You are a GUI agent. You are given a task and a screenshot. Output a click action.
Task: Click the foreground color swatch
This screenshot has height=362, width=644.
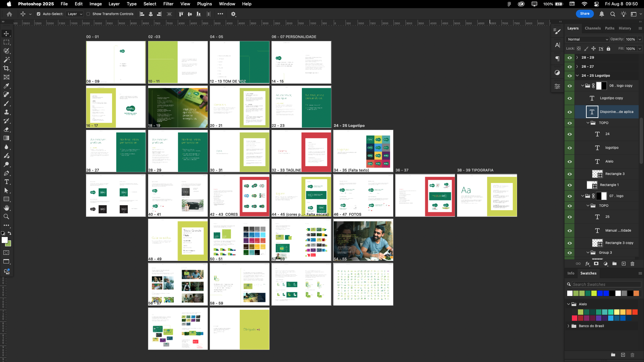click(4, 240)
